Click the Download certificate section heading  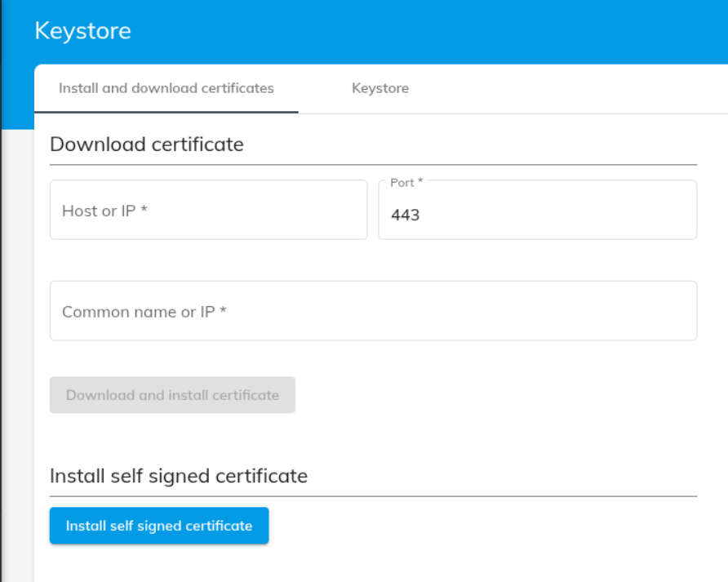147,144
